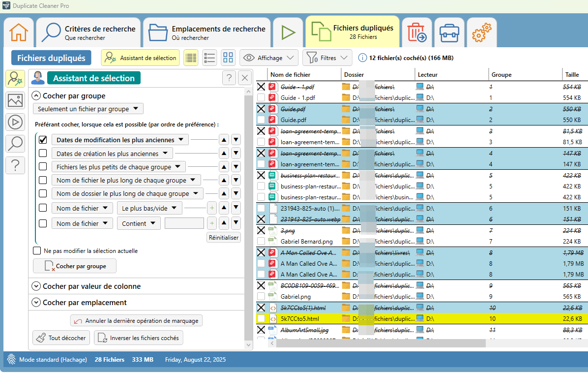Select the image preview tool in the left sidebar

click(15, 100)
